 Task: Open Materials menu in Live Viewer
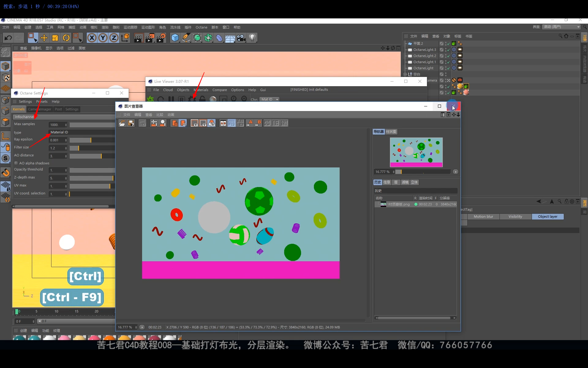(201, 90)
